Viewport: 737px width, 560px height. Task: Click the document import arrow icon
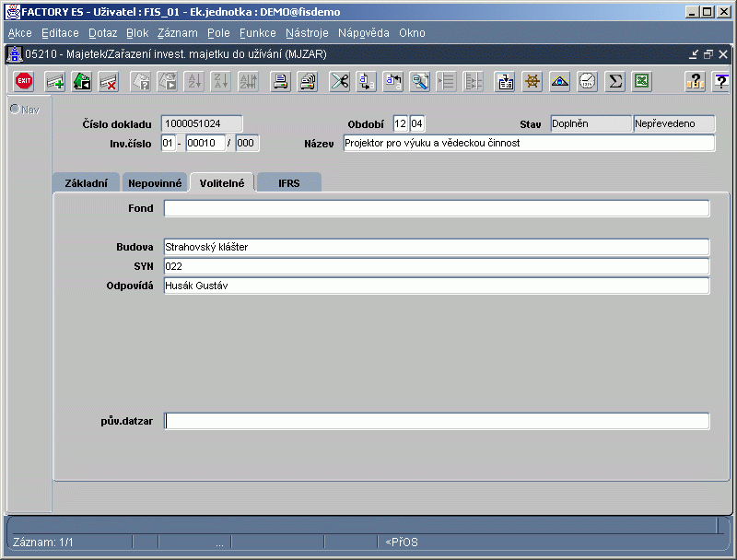[x=505, y=81]
